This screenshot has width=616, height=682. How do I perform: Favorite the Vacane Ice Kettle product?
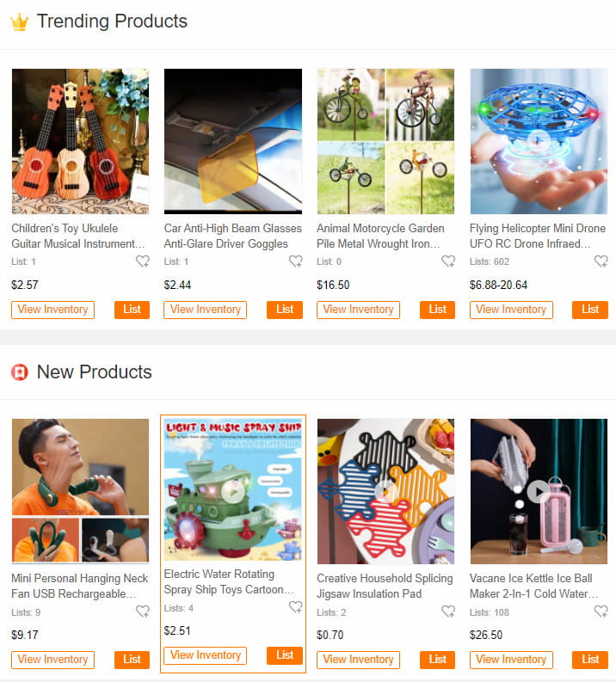[x=601, y=611]
